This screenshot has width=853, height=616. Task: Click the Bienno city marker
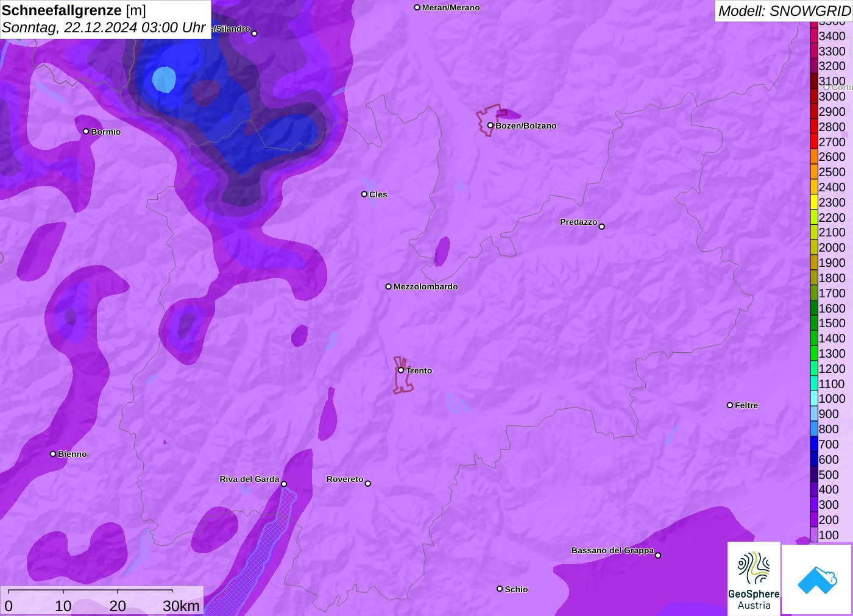pyautogui.click(x=53, y=454)
